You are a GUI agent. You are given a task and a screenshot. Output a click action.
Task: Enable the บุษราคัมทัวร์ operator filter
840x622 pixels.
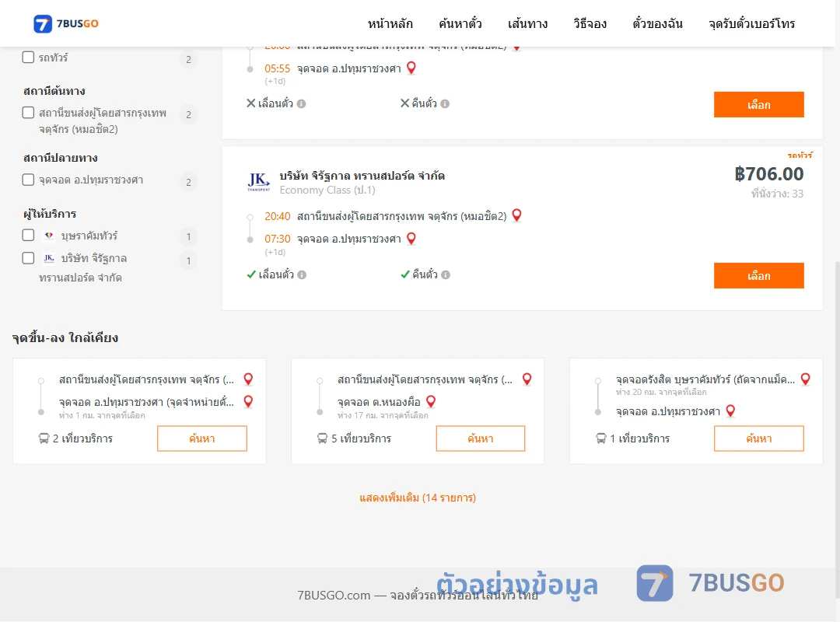coord(28,235)
